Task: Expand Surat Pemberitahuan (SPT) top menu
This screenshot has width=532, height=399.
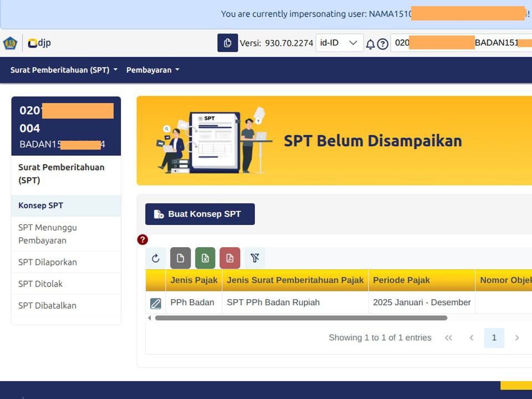Action: click(64, 70)
